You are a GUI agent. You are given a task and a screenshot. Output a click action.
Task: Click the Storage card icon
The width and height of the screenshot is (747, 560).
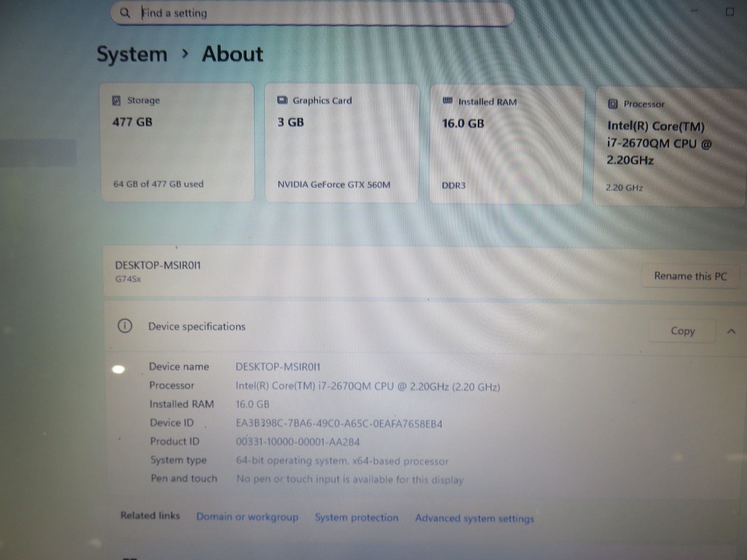pos(117,100)
